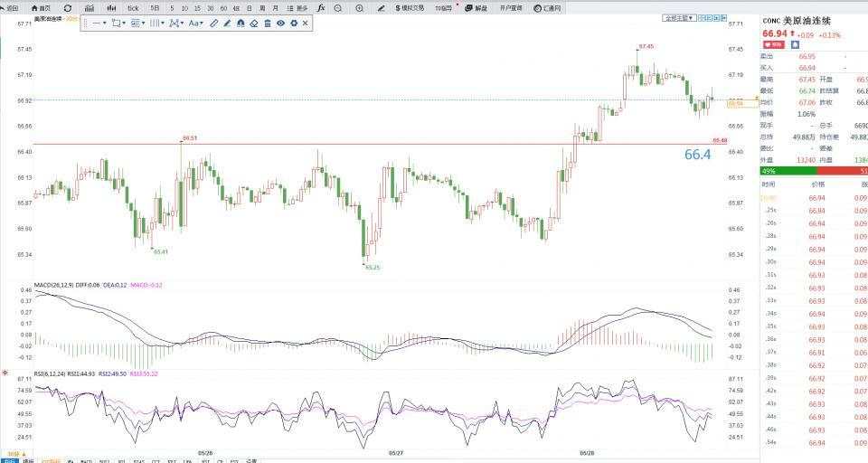Click the first layout icon beside 全部主题

tap(702, 18)
